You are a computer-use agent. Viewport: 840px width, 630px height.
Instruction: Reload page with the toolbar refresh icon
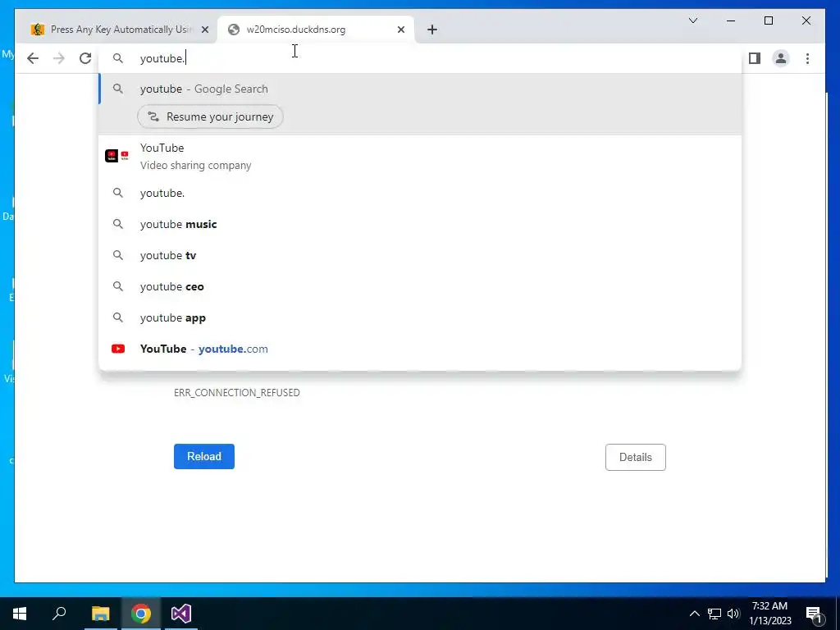point(85,58)
